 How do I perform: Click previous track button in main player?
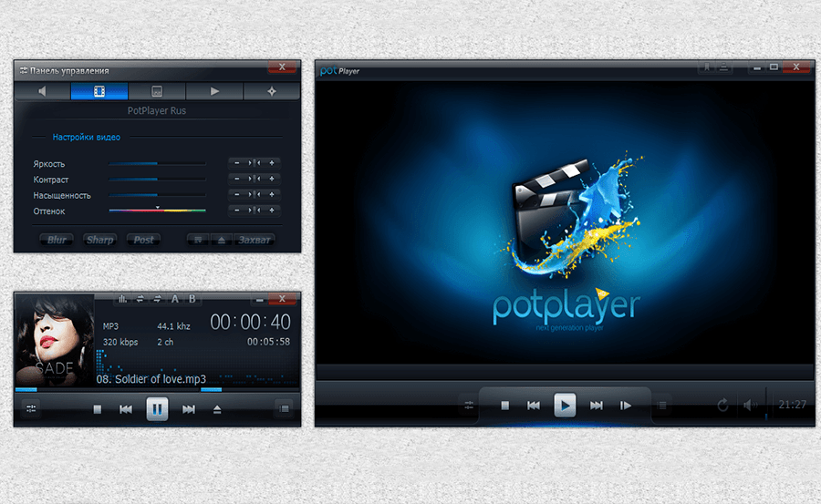point(535,406)
